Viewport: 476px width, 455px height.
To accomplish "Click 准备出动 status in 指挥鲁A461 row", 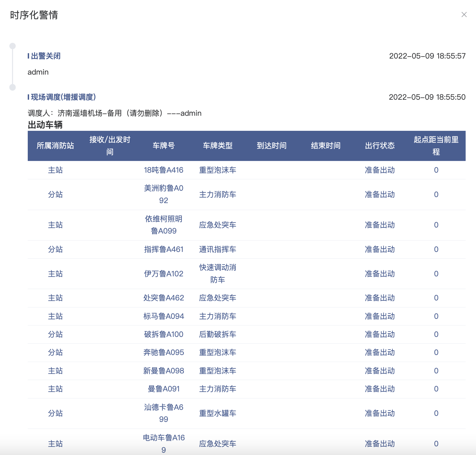I will coord(380,249).
